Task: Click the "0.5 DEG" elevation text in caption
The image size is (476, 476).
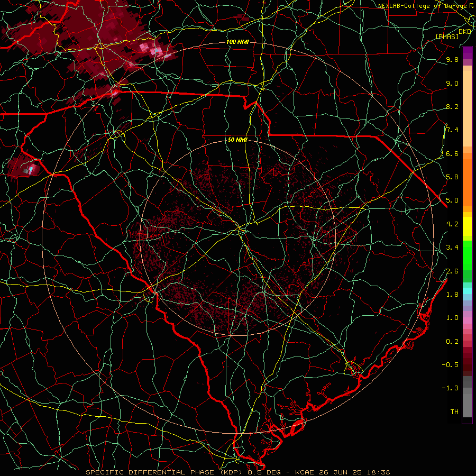Action: point(263,472)
